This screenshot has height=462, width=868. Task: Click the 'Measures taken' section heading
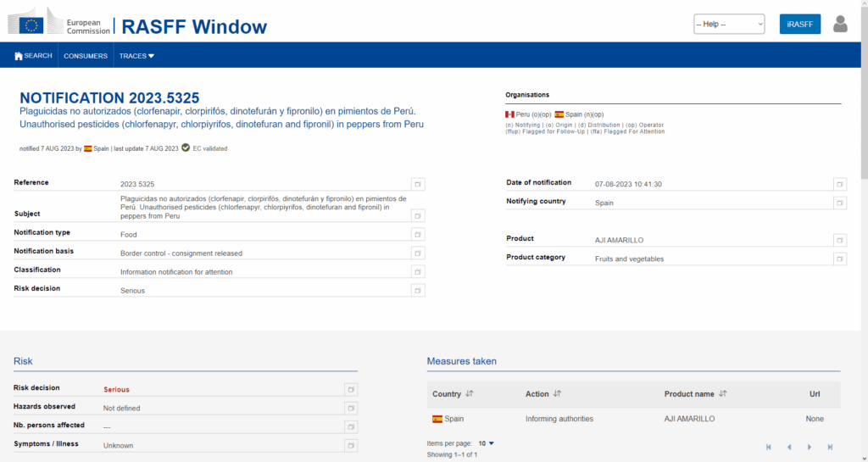coord(462,361)
